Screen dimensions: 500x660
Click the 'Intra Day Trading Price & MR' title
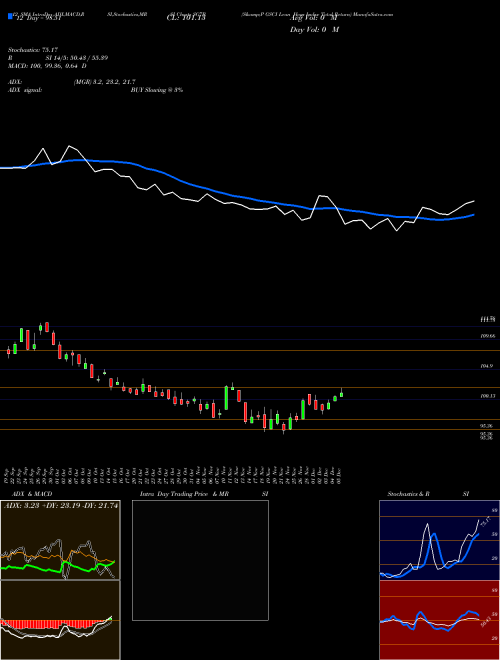click(x=185, y=494)
